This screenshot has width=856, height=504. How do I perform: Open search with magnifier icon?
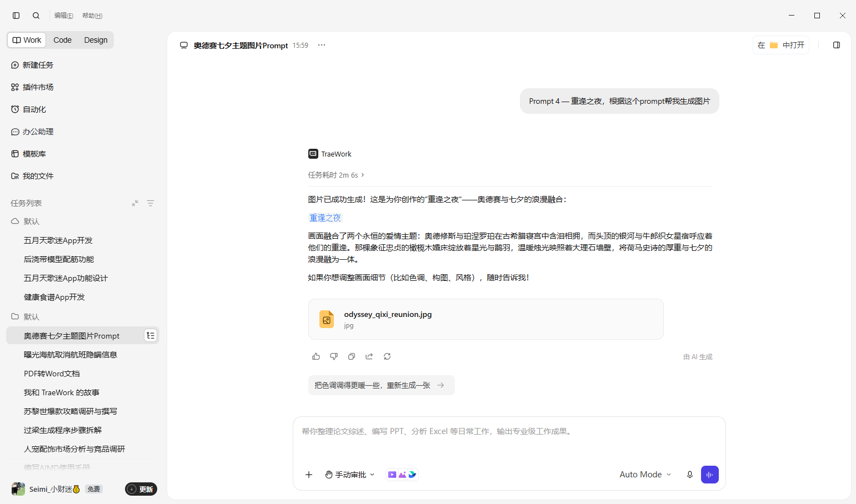tap(36, 16)
